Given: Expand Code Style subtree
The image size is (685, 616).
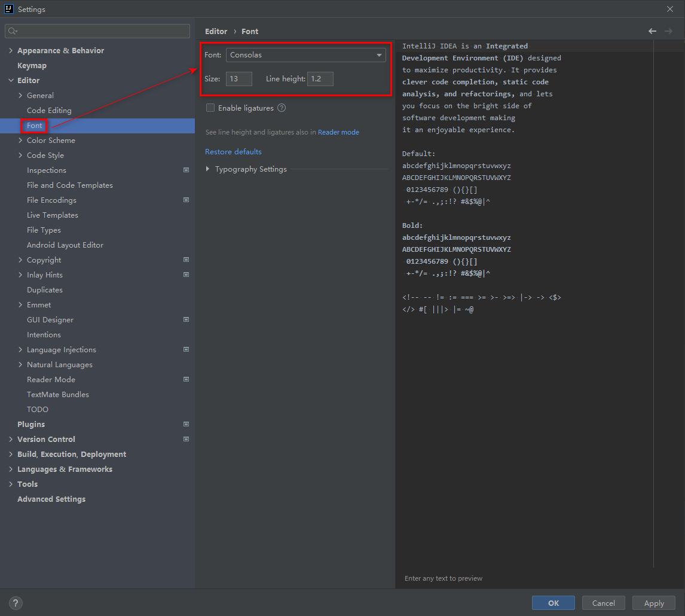Looking at the screenshot, I should (x=20, y=155).
